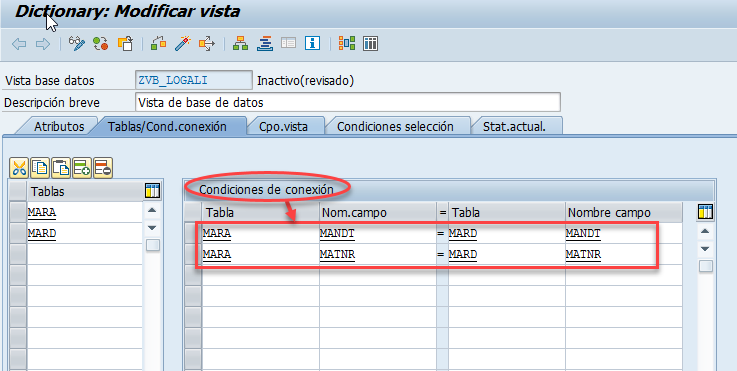737x371 pixels.
Task: Click the Descripción breve input field
Action: (347, 102)
